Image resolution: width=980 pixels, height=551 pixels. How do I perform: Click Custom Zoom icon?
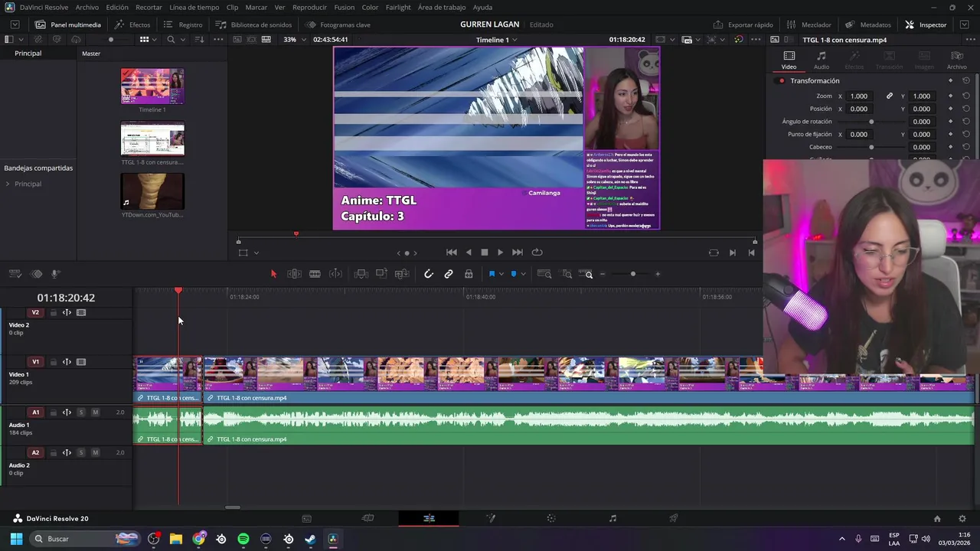point(586,274)
